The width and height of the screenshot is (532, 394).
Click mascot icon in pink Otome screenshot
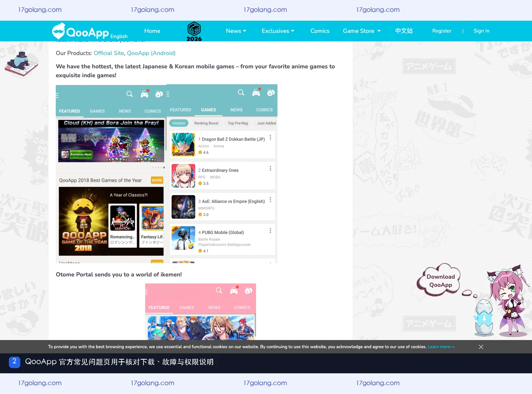coord(249,291)
